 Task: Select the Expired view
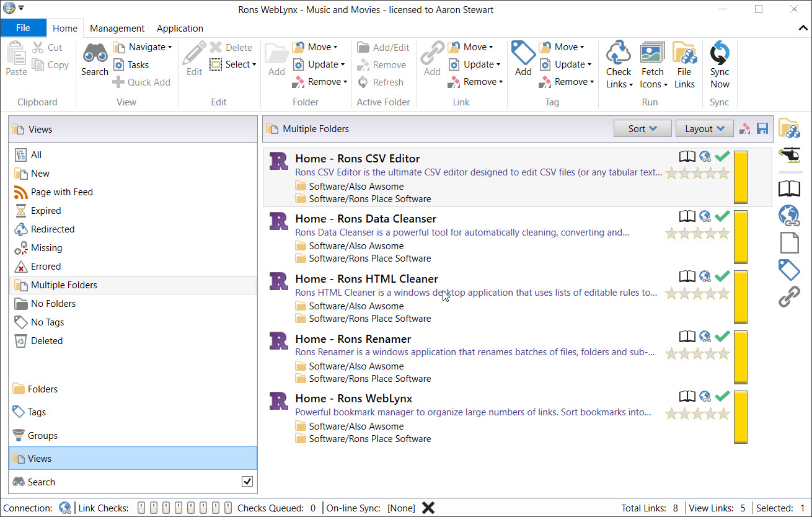coord(133,211)
